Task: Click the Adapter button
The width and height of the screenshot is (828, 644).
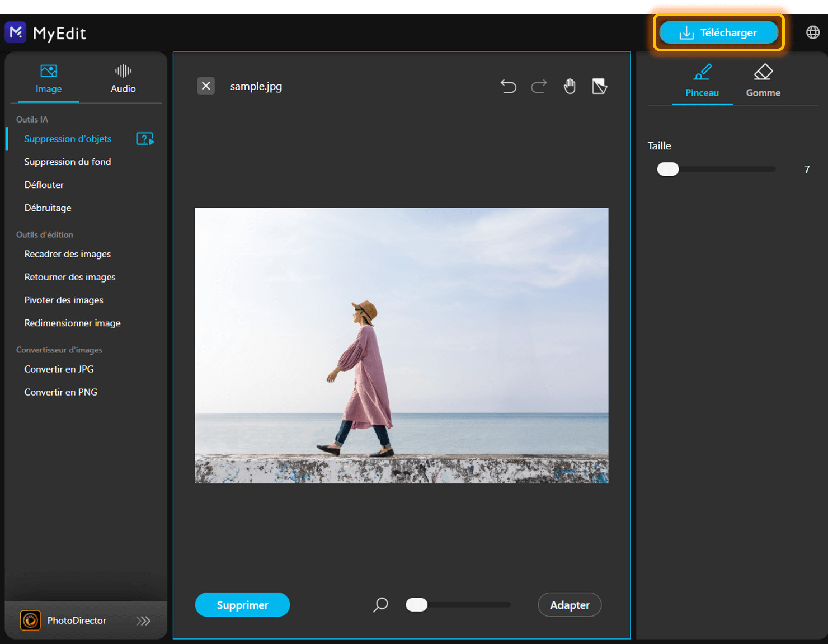Action: pyautogui.click(x=570, y=605)
